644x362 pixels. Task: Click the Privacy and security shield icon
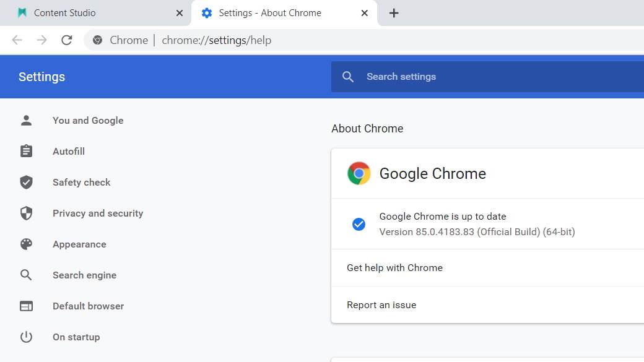[x=26, y=213]
